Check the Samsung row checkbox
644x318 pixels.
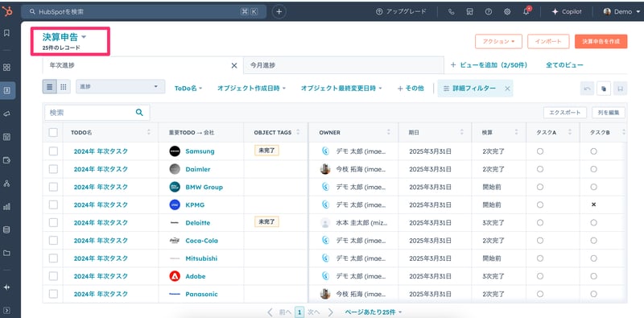pos(53,151)
